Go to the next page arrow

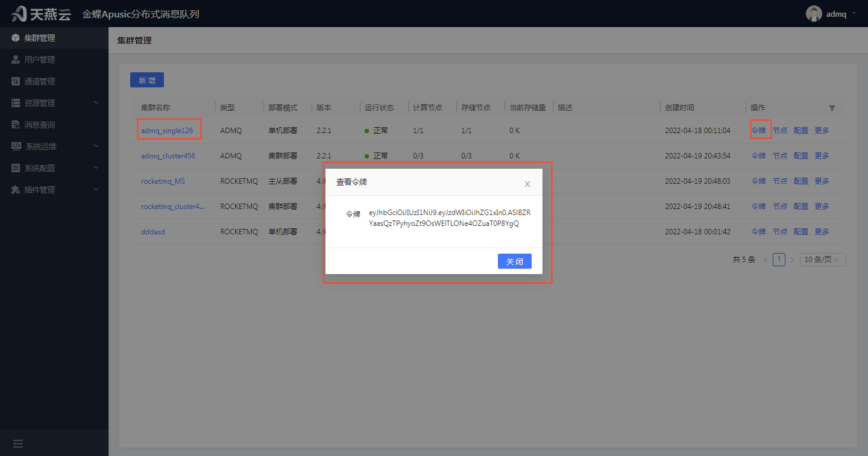tap(792, 260)
